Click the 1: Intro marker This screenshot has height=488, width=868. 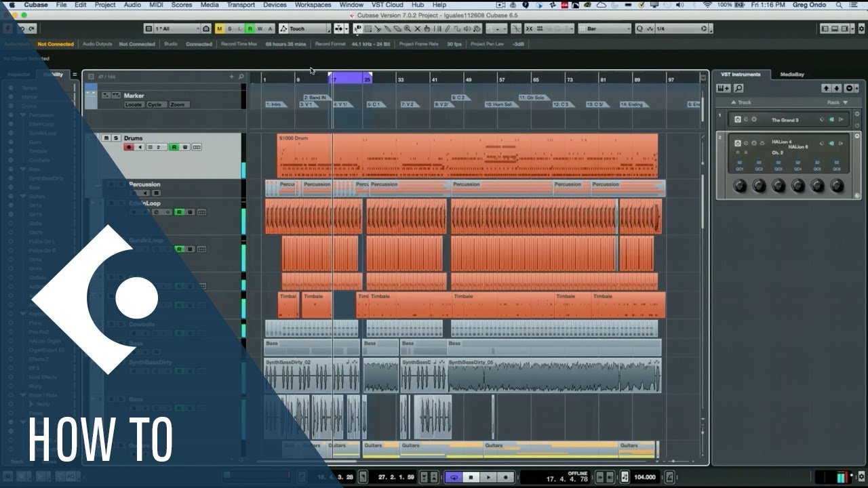click(x=276, y=104)
